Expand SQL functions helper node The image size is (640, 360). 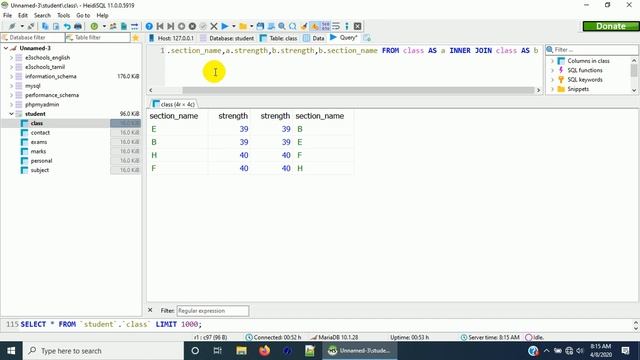[x=553, y=70]
